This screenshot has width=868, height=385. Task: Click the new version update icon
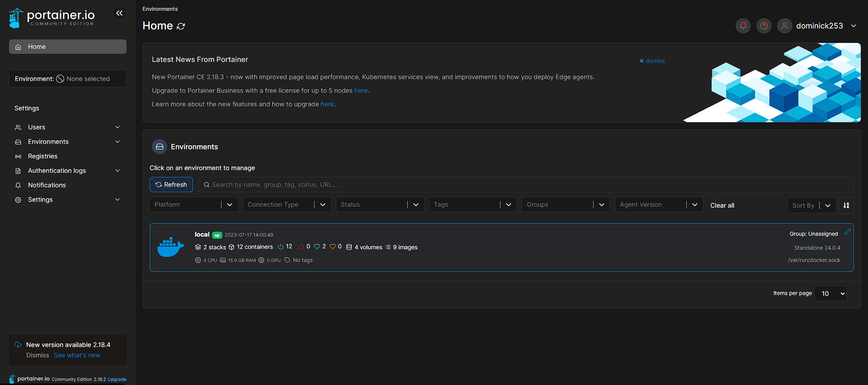(18, 345)
